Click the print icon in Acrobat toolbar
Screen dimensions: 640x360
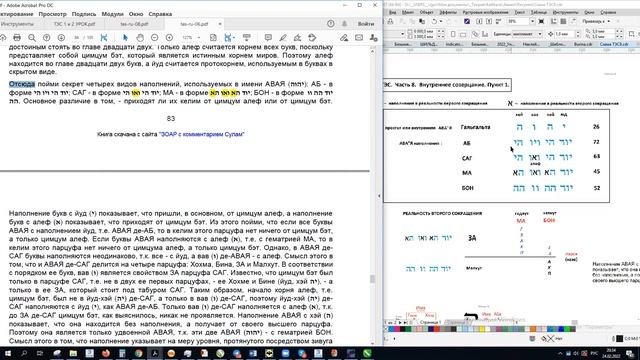(17, 38)
